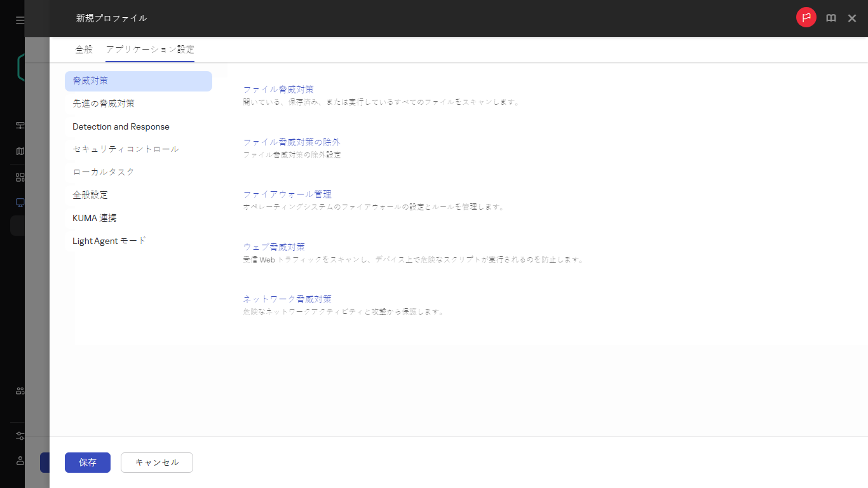Viewport: 868px width, 488px height.
Task: Switch to the 全般 tab
Action: pyautogui.click(x=83, y=49)
